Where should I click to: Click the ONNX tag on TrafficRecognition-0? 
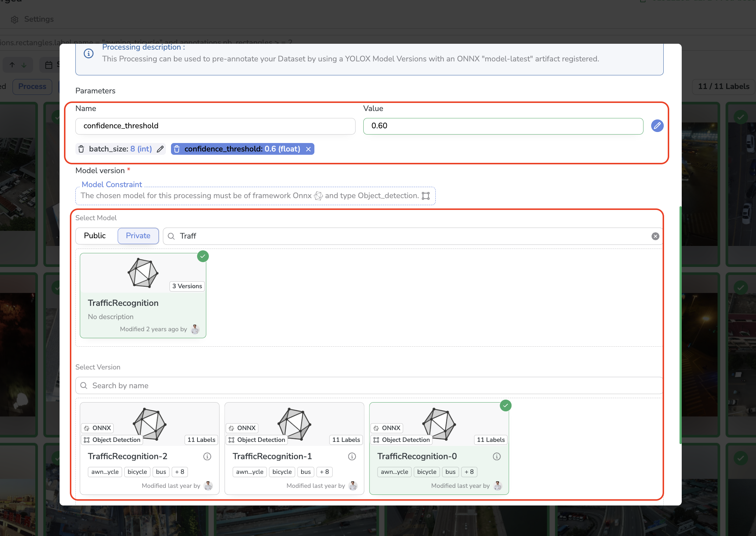tap(387, 428)
